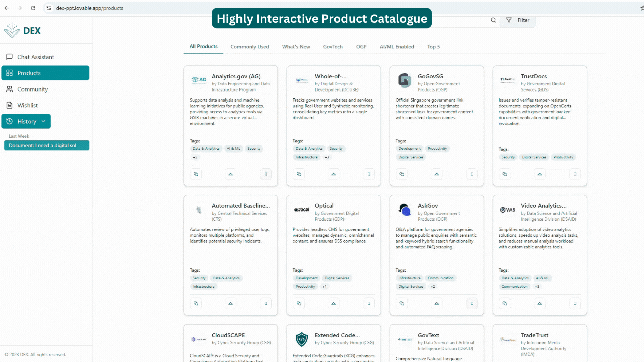Expand the History dropdown in the sidebar
The height and width of the screenshot is (362, 644).
42,121
